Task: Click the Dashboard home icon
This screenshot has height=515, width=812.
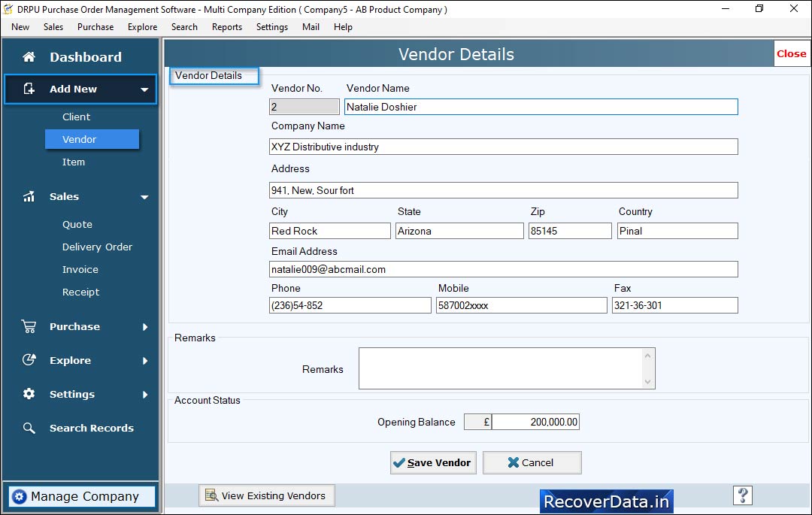Action: point(29,57)
